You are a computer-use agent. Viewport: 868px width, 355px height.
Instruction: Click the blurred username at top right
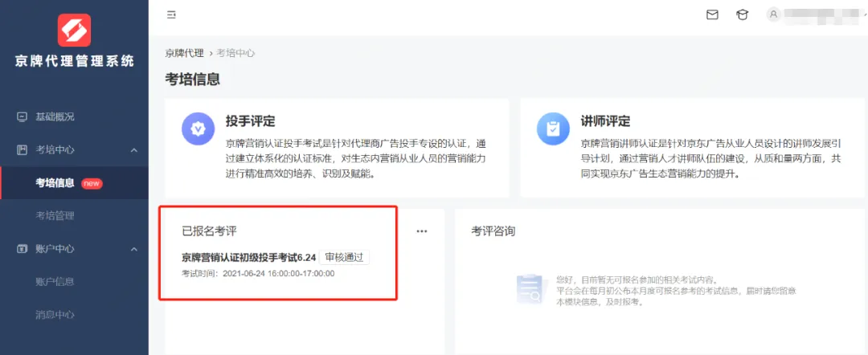(821, 15)
